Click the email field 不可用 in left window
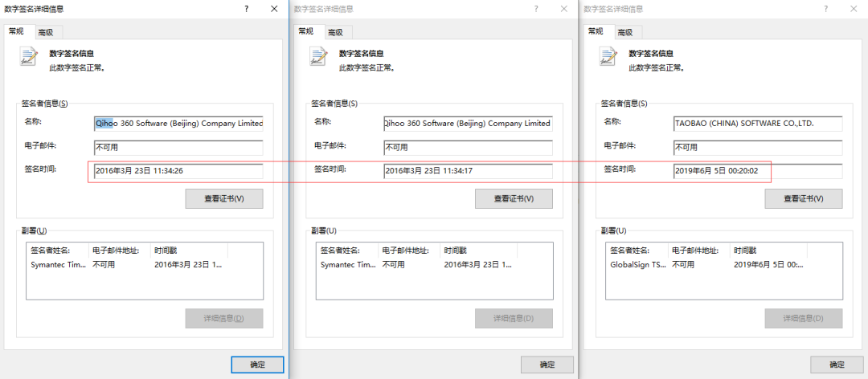Screen dimensions: 868x379 [178, 148]
